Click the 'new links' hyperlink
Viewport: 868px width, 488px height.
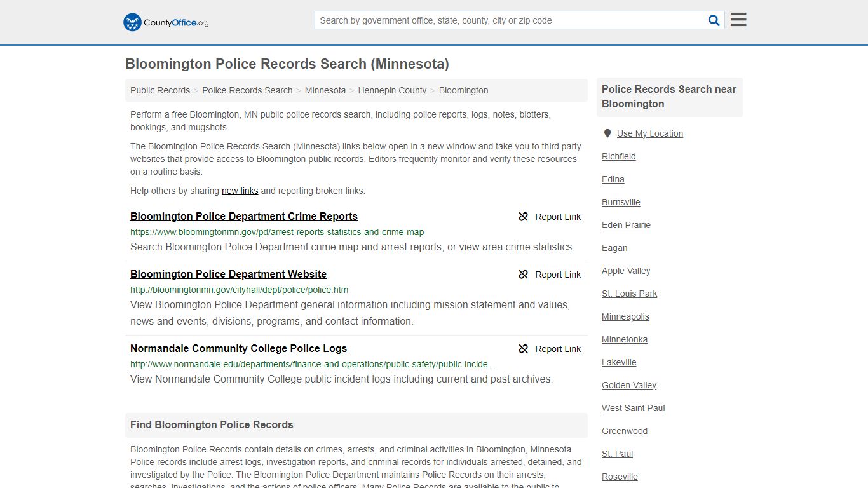[x=240, y=191]
